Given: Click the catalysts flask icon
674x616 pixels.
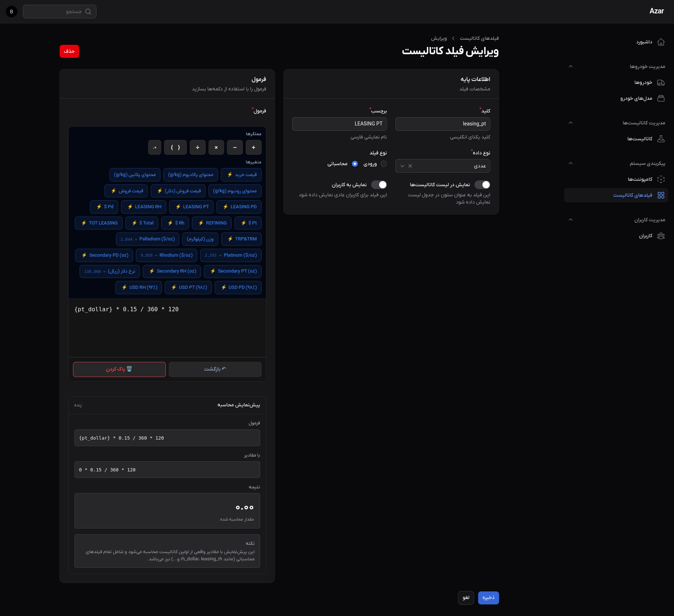Looking at the screenshot, I should [x=661, y=139].
